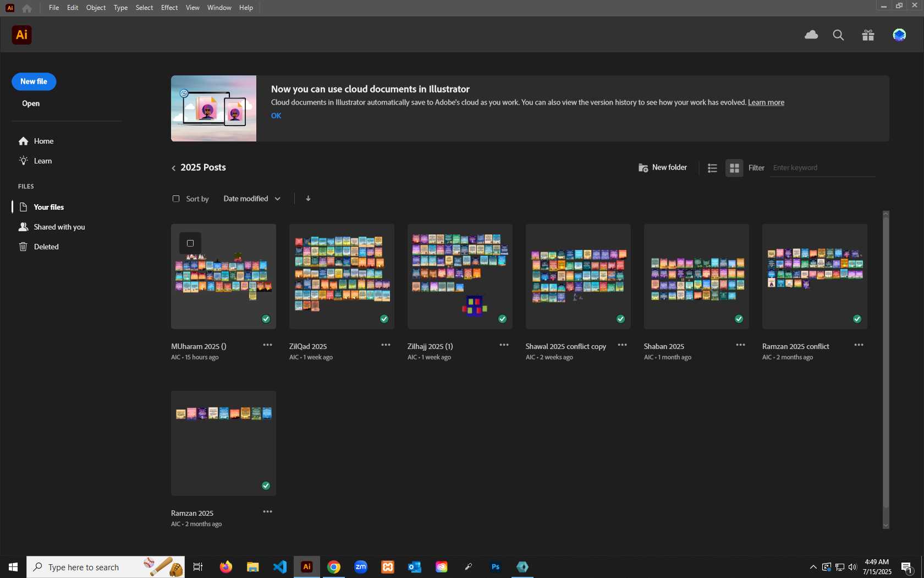Screen dimensions: 924x578
Task: Create a New folder
Action: (x=663, y=167)
